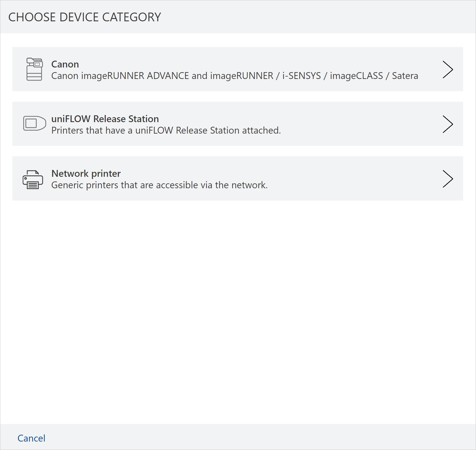Click 'Printers that have a uniFLOW Release Station attached' text

coord(166,130)
